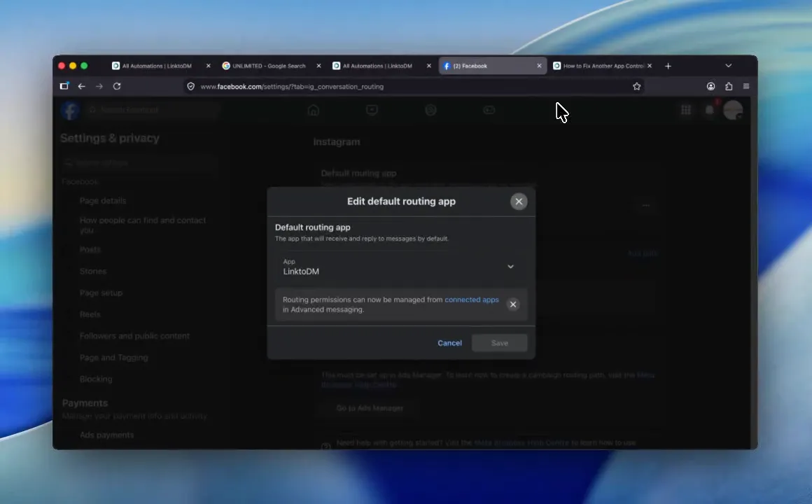Select Page details in settings sidebar
Image resolution: width=812 pixels, height=504 pixels.
click(x=102, y=200)
